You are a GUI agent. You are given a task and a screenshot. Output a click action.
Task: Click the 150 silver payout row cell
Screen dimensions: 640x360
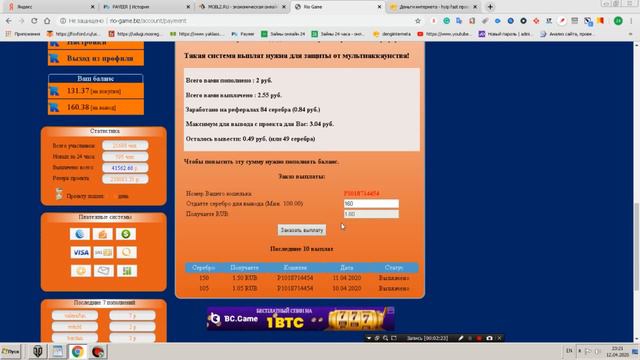[204, 278]
